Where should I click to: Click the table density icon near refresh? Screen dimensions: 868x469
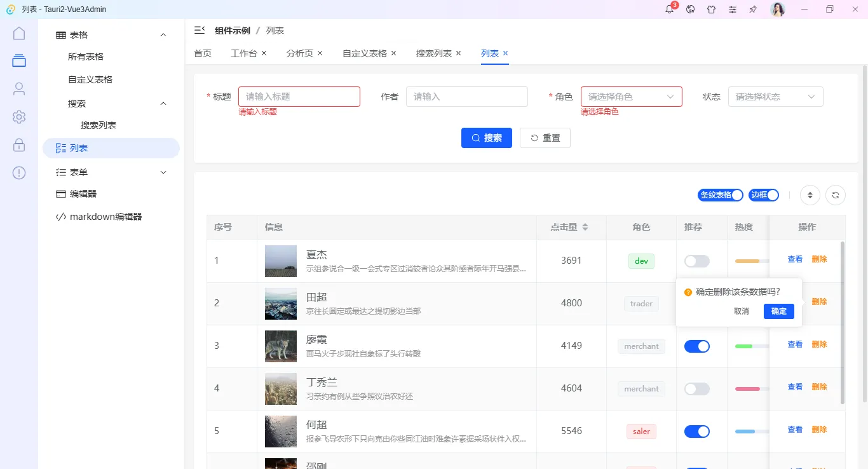tap(810, 195)
